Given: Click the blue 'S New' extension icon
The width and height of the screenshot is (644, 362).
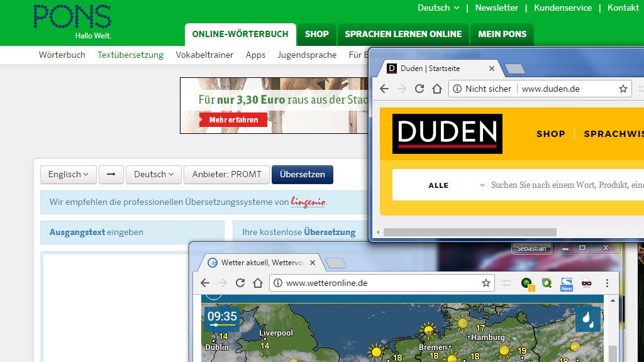Looking at the screenshot, I should click(x=565, y=283).
